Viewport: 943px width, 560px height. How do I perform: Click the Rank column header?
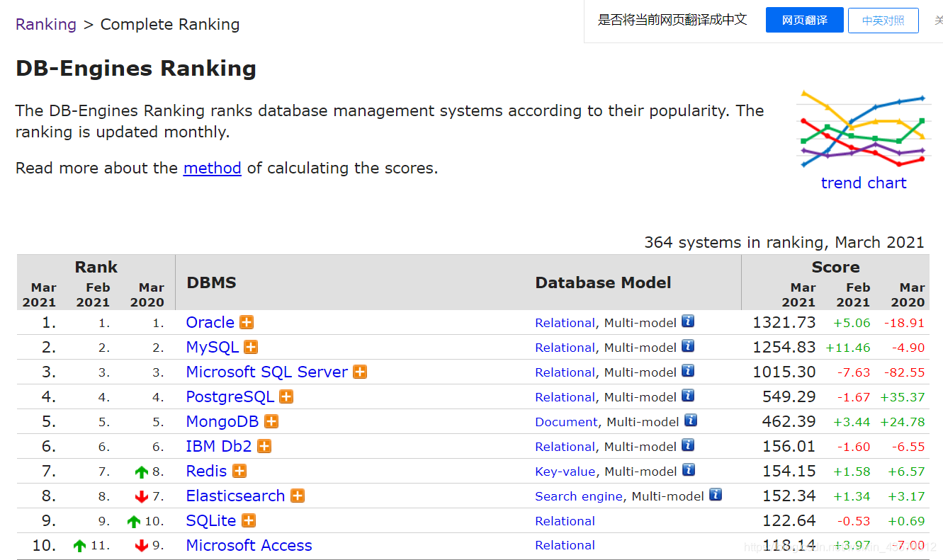96,267
